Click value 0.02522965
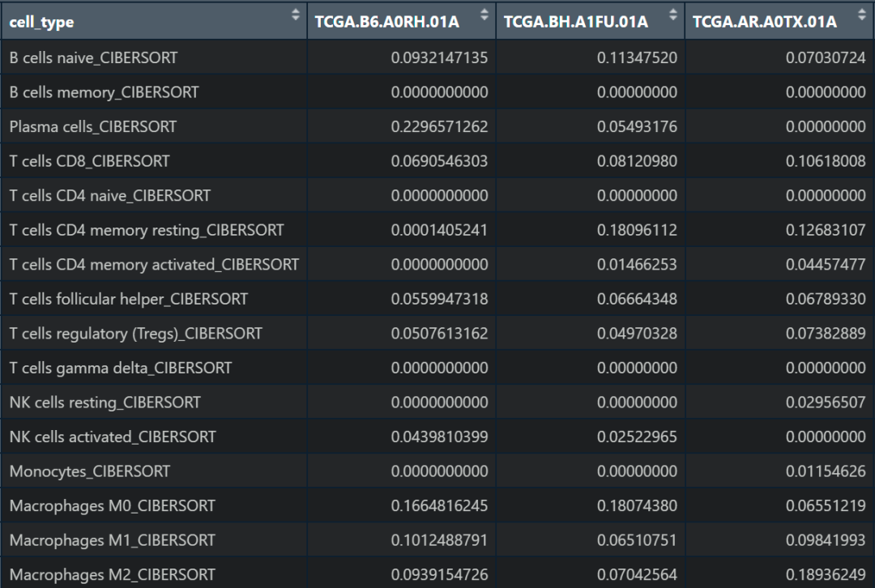 coord(637,437)
